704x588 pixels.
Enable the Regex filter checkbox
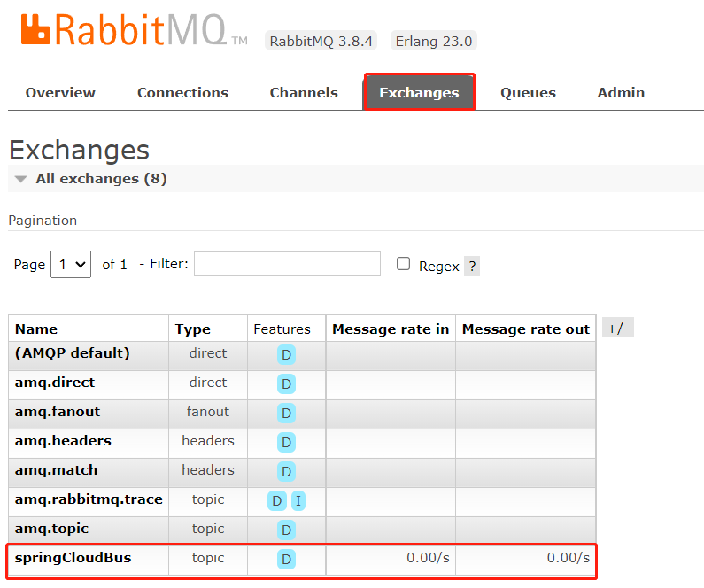click(x=403, y=264)
